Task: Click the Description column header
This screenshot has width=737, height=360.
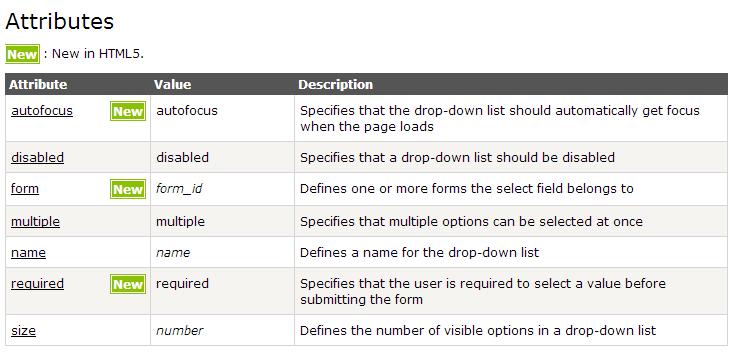Action: (336, 85)
